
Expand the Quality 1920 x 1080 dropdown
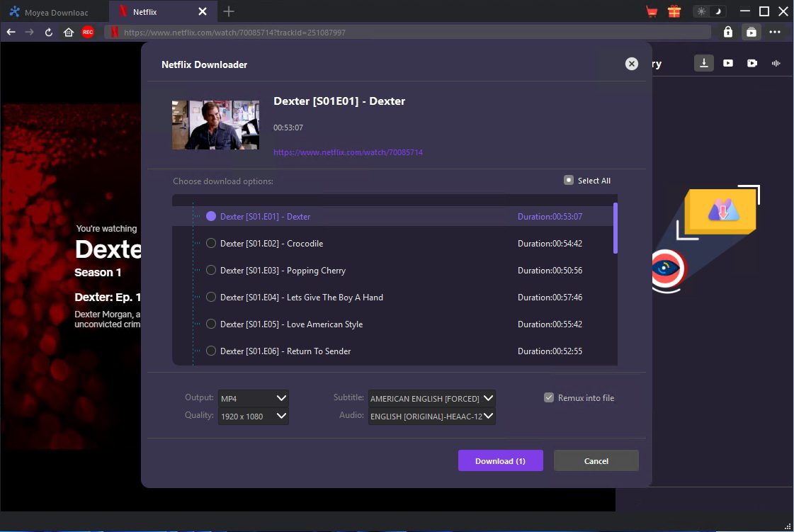tap(253, 416)
